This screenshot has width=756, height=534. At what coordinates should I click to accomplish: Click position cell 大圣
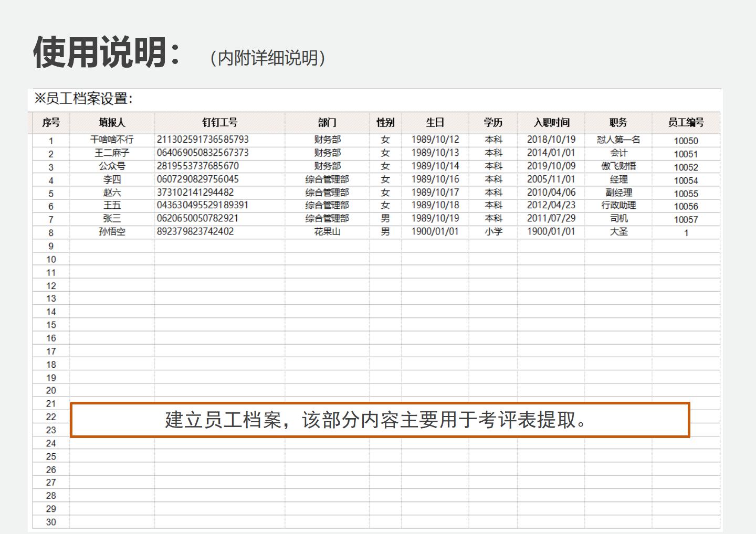(618, 231)
